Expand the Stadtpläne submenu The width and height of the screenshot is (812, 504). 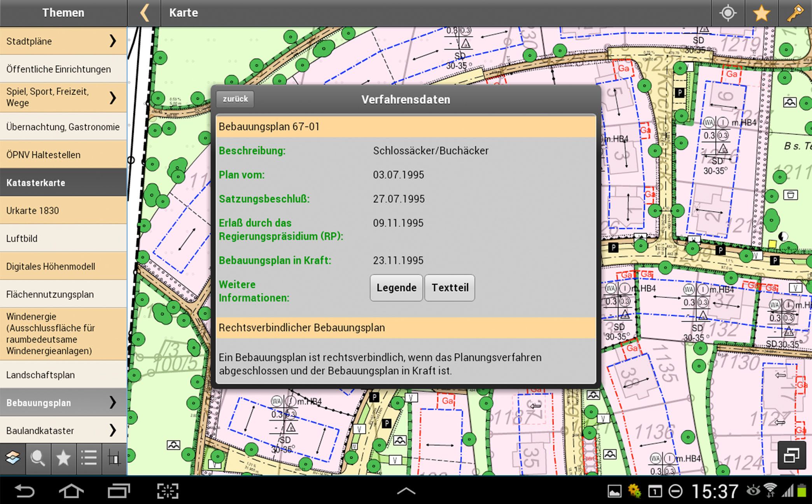click(x=112, y=41)
